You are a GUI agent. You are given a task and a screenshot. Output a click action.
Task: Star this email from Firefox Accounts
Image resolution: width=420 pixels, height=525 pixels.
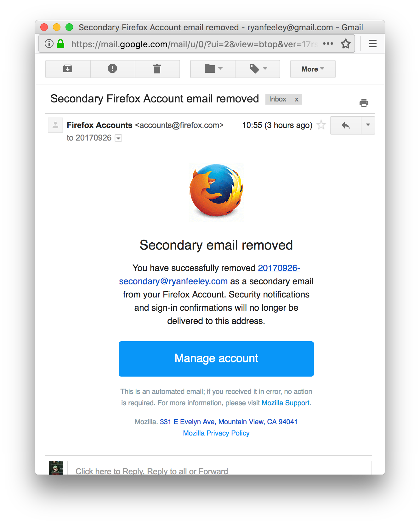click(x=321, y=125)
